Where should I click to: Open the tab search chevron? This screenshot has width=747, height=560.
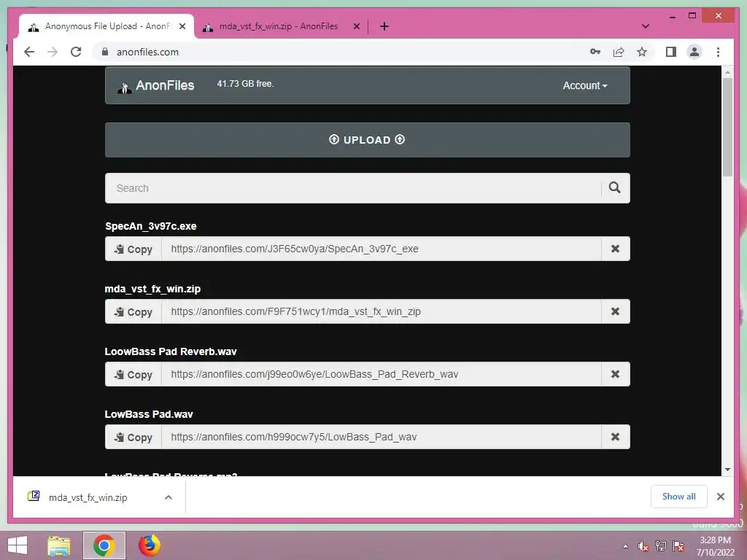645,26
